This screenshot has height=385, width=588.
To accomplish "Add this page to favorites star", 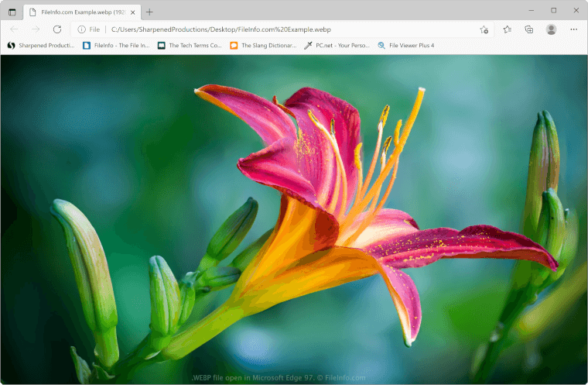I will point(484,29).
